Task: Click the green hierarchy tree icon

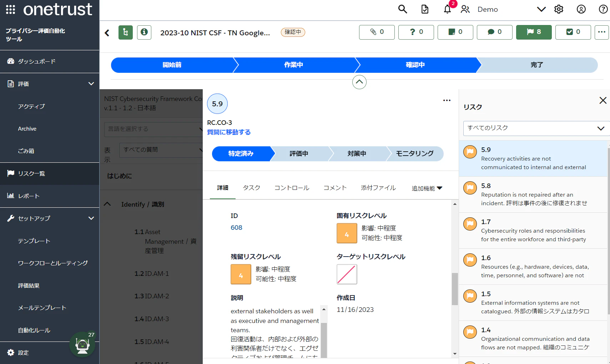Action: click(x=126, y=32)
